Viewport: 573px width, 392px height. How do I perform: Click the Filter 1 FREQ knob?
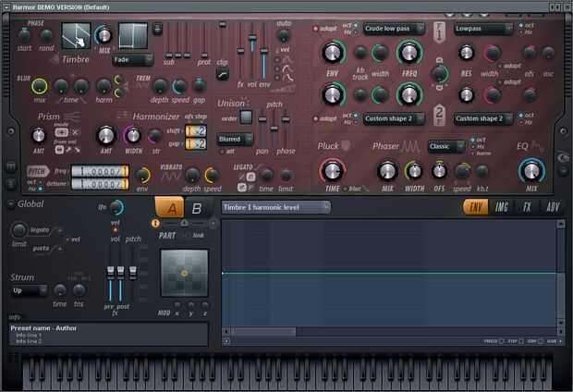409,53
